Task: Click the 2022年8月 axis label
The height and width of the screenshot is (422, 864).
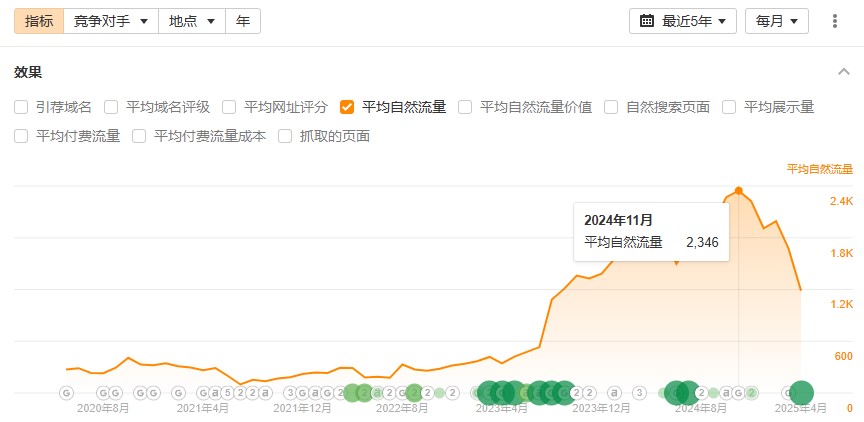Action: tap(402, 409)
